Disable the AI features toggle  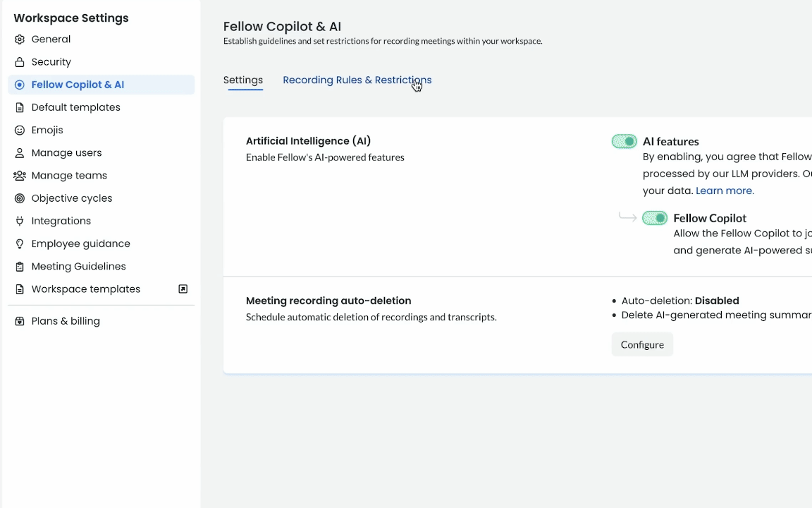[x=624, y=142]
